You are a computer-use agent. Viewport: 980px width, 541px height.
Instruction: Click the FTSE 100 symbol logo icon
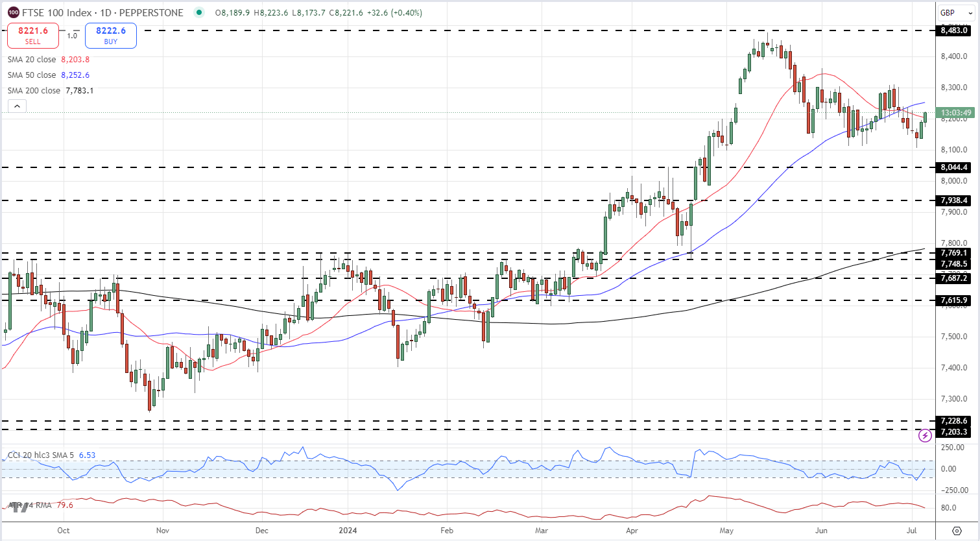(x=14, y=12)
